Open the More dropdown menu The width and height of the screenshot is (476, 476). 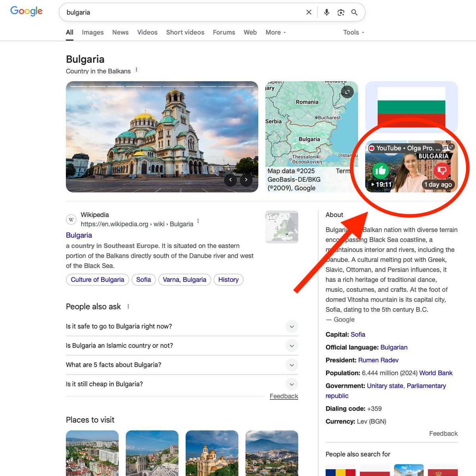pos(276,33)
